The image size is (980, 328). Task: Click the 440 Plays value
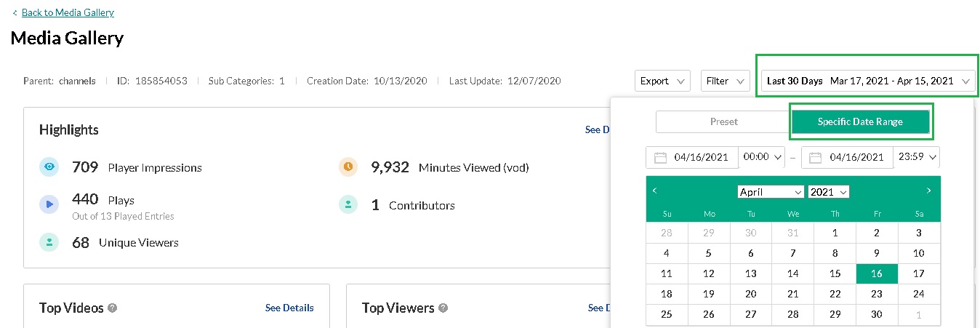[85, 199]
